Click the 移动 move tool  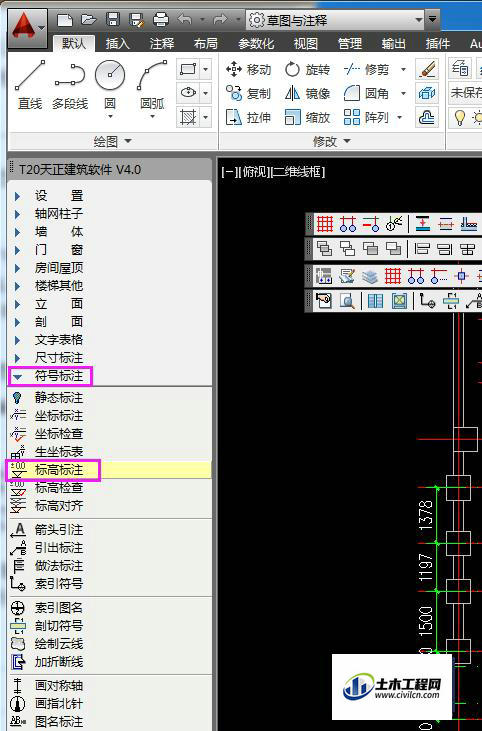coord(248,69)
